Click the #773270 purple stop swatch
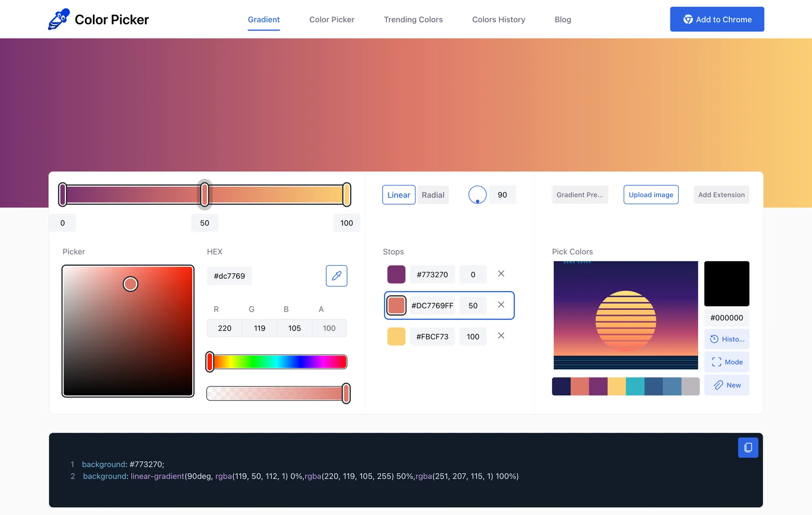This screenshot has height=515, width=812. (x=396, y=274)
